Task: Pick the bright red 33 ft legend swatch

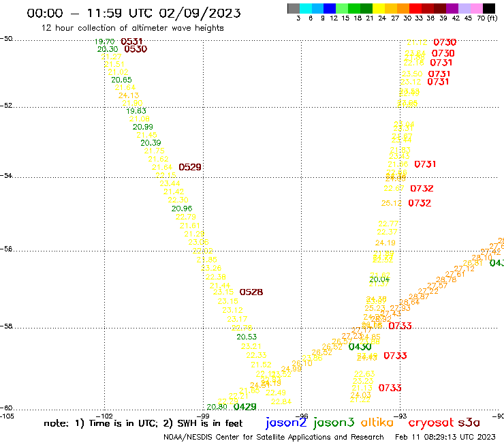Action: point(415,8)
